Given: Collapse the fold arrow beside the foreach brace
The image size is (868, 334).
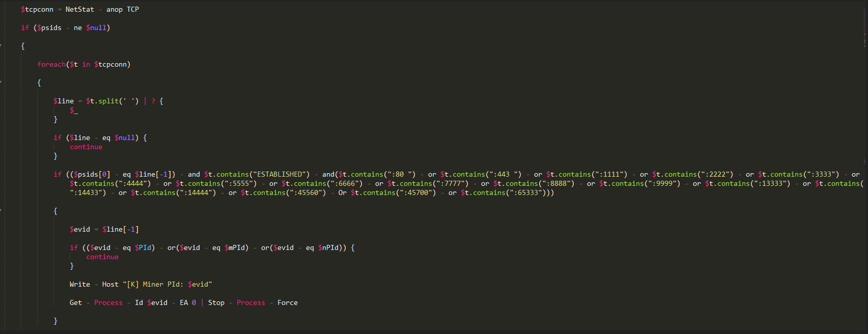Looking at the screenshot, I should point(1,82).
